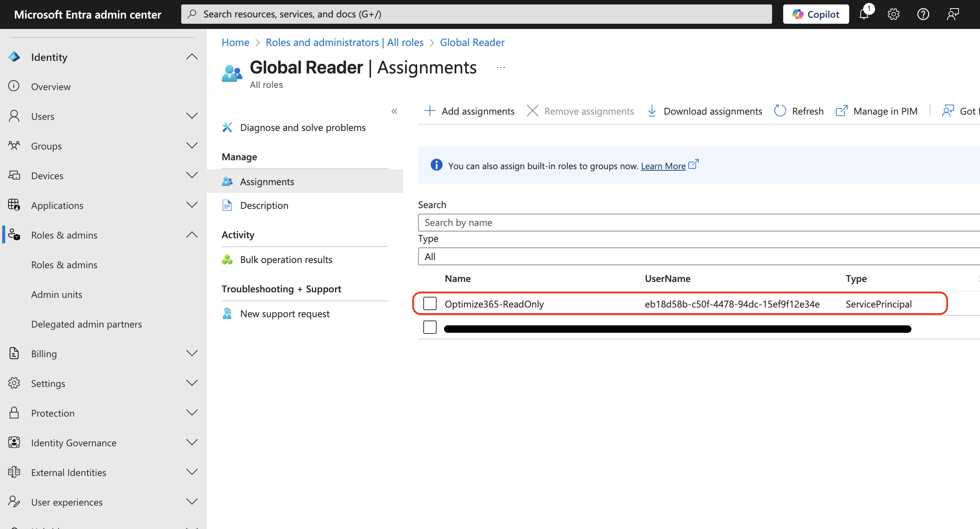This screenshot has height=529, width=980.
Task: Expand the Billing section chevron
Action: pyautogui.click(x=192, y=353)
